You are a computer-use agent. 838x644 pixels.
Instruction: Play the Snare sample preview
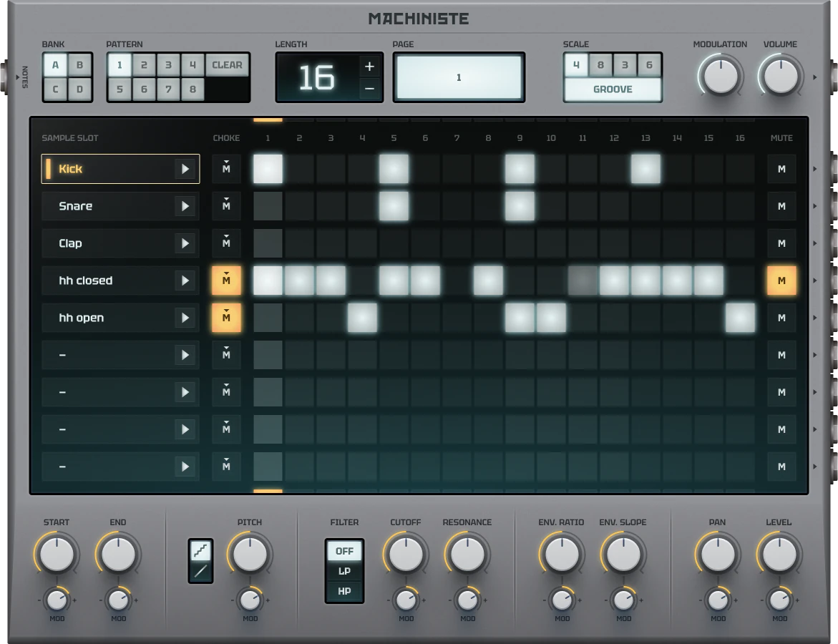[185, 206]
